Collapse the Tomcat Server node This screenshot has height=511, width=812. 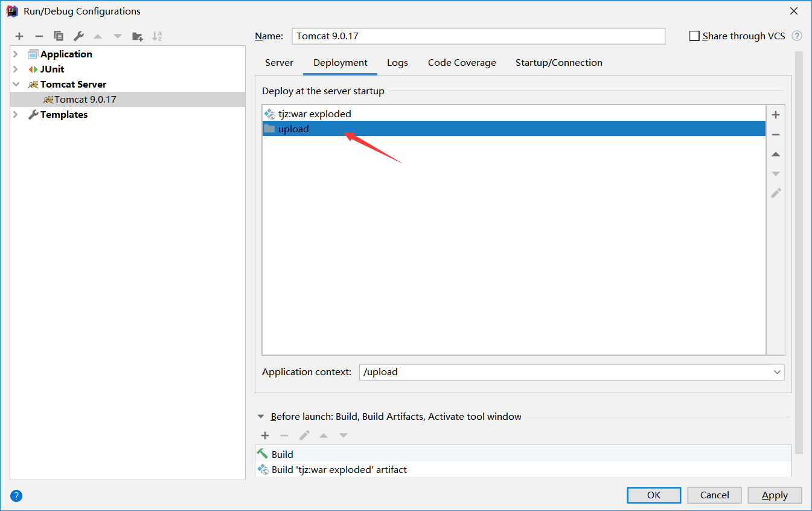pos(16,85)
